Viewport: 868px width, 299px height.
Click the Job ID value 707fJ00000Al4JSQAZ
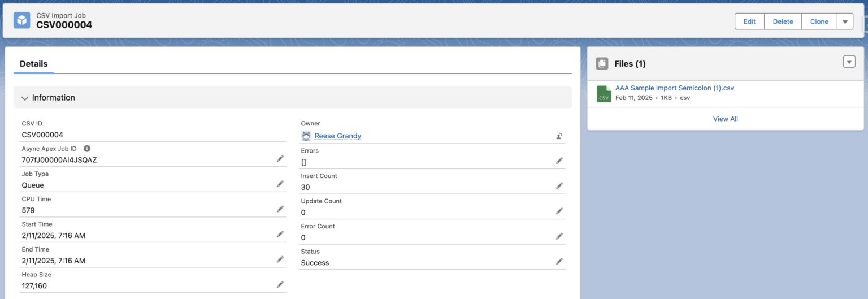(59, 160)
